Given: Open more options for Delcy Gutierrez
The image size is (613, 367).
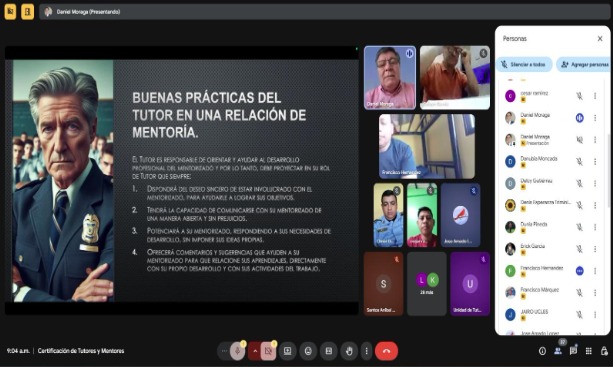Looking at the screenshot, I should coord(595,183).
